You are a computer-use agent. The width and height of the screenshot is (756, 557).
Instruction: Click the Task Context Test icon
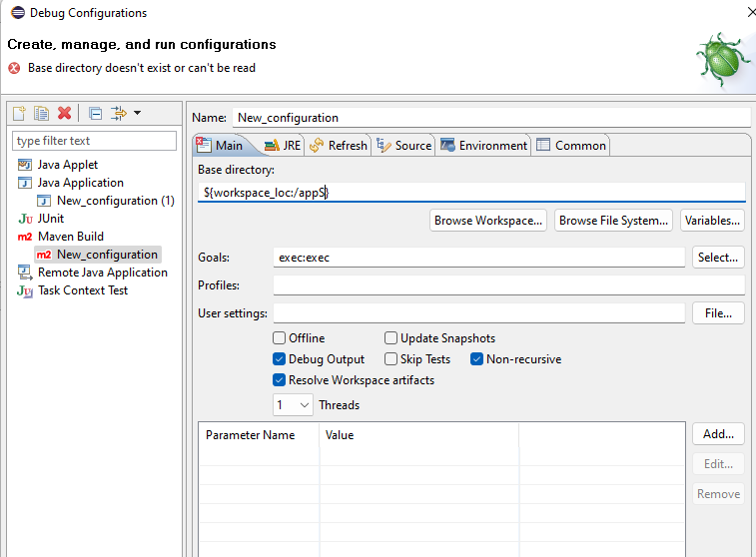(x=25, y=291)
